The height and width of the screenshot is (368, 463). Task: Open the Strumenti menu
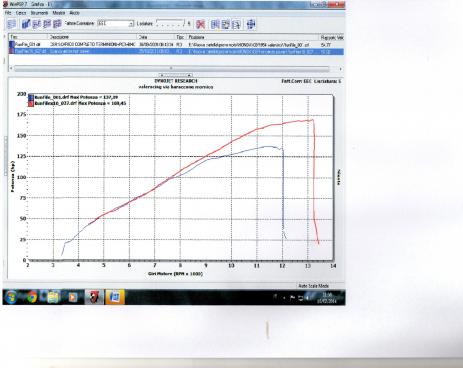point(39,13)
